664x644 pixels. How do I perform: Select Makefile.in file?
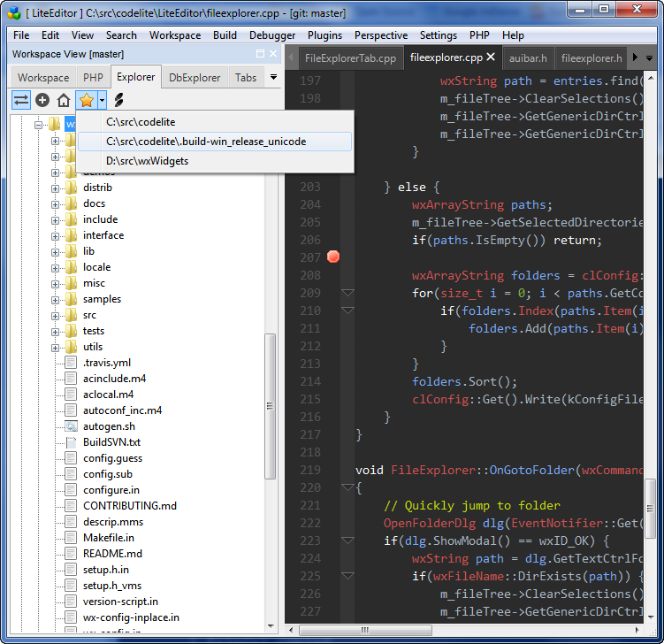pyautogui.click(x=109, y=538)
